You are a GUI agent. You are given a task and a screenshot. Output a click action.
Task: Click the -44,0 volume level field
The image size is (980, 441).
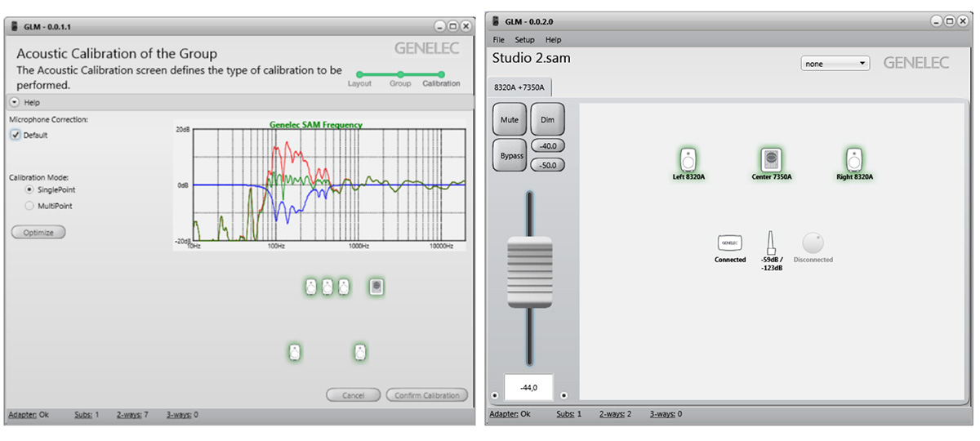pos(528,388)
